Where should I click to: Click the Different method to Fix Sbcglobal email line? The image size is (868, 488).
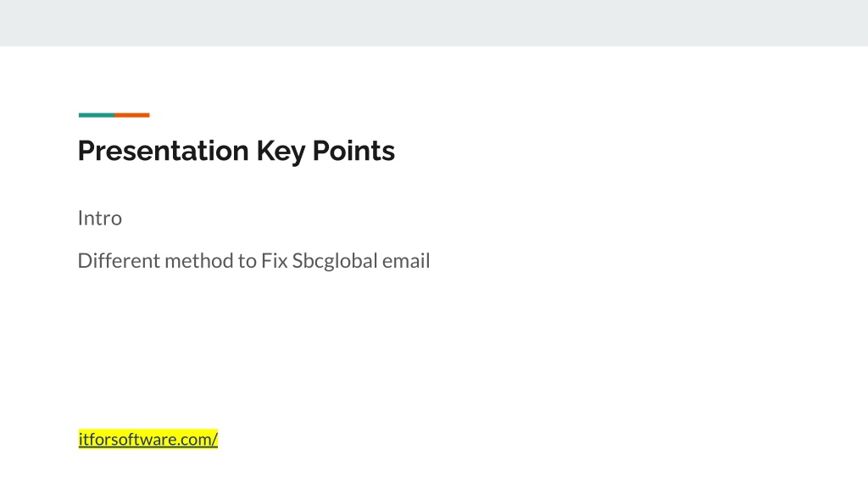(x=253, y=261)
